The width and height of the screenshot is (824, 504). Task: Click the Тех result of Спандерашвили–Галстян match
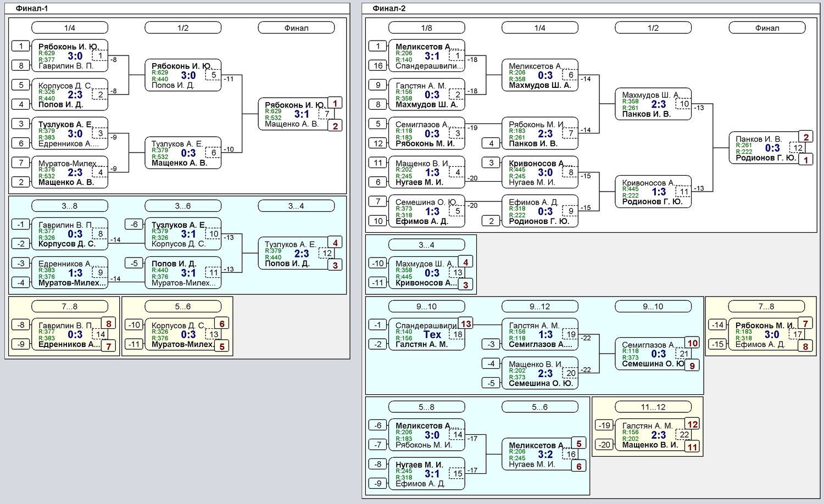click(432, 334)
